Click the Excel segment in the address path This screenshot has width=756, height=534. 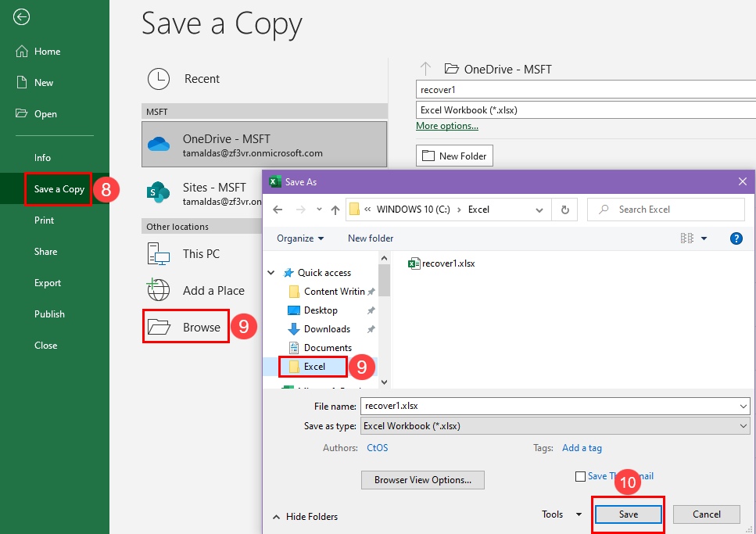[x=478, y=210]
